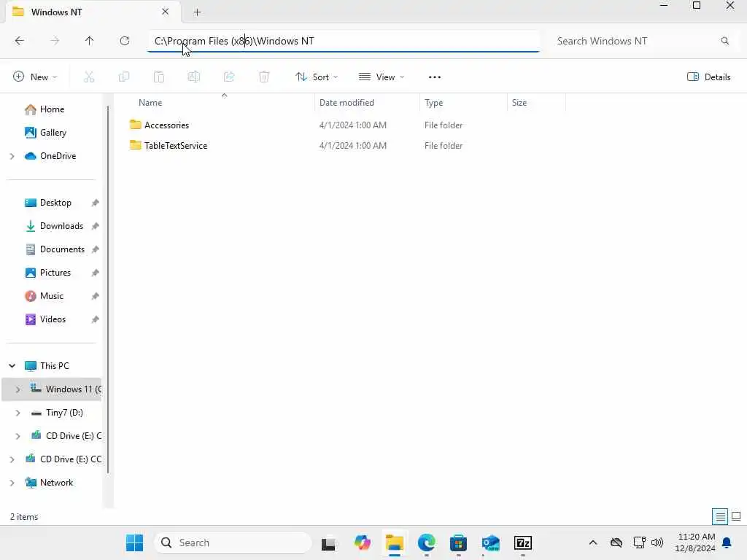The width and height of the screenshot is (747, 560).
Task: Unpin Desktop using its pin icon
Action: coord(96,203)
